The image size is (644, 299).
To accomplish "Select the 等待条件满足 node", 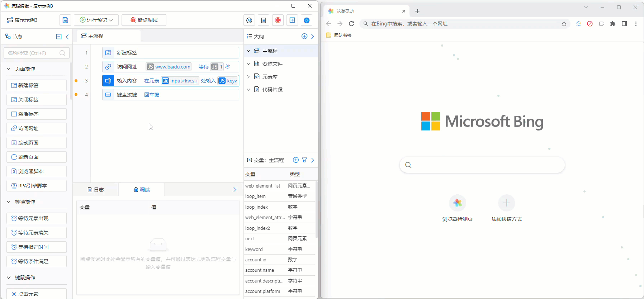I will point(37,261).
